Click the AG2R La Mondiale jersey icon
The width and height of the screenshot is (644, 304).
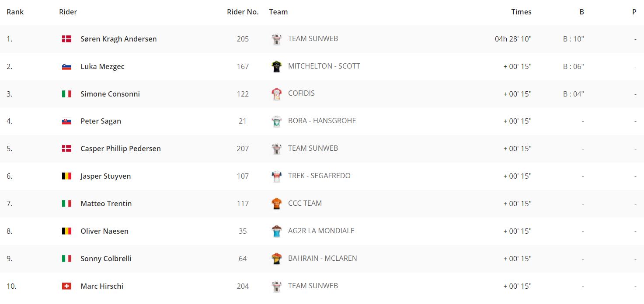pos(276,231)
